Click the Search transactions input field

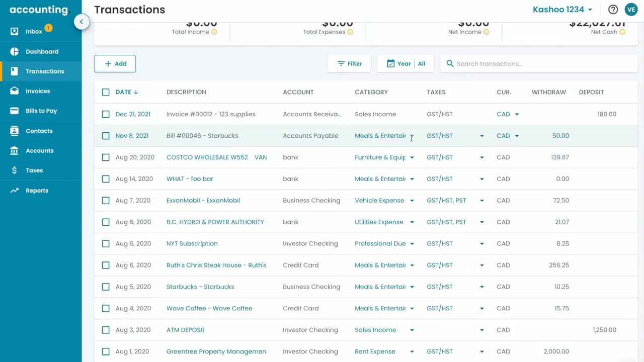click(539, 64)
